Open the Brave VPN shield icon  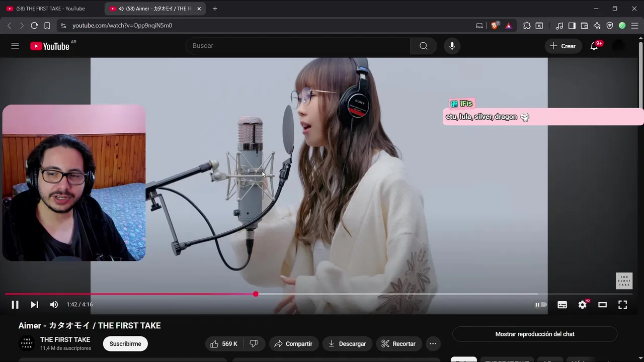[610, 25]
